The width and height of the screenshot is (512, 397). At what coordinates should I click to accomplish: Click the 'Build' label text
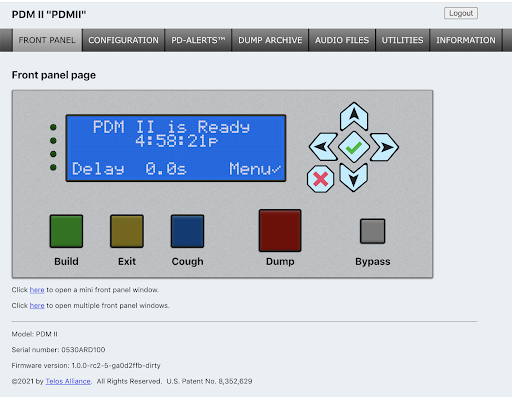click(x=66, y=261)
